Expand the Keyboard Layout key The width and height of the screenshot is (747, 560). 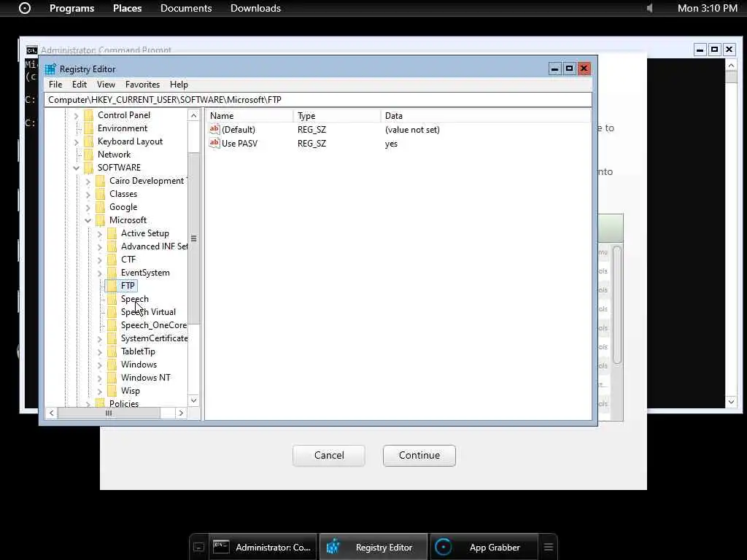[x=76, y=142]
